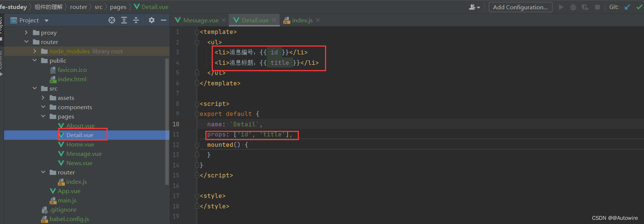The height and width of the screenshot is (224, 644).
Task: Collapse the components folder
Action: click(x=43, y=107)
